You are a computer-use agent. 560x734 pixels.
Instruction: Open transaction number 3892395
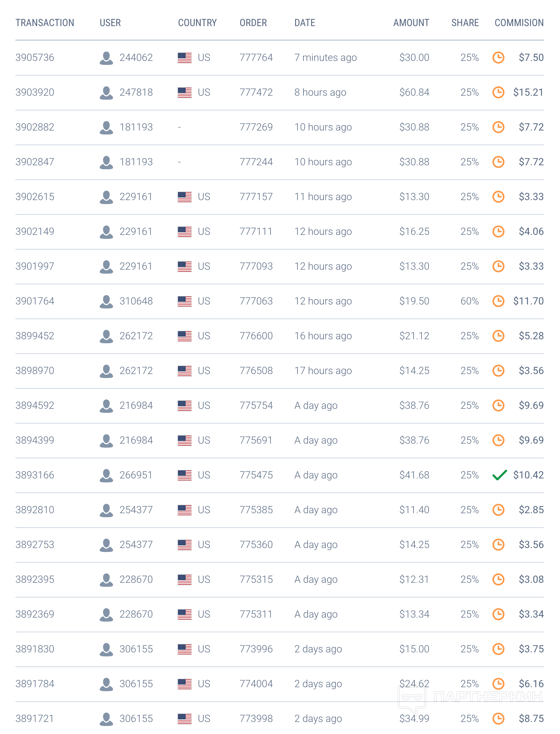(35, 579)
